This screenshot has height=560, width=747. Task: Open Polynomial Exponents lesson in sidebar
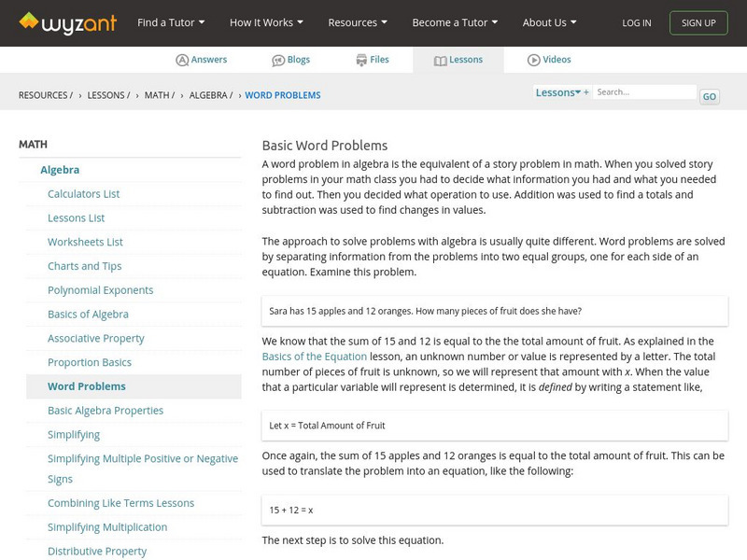pyautogui.click(x=101, y=290)
